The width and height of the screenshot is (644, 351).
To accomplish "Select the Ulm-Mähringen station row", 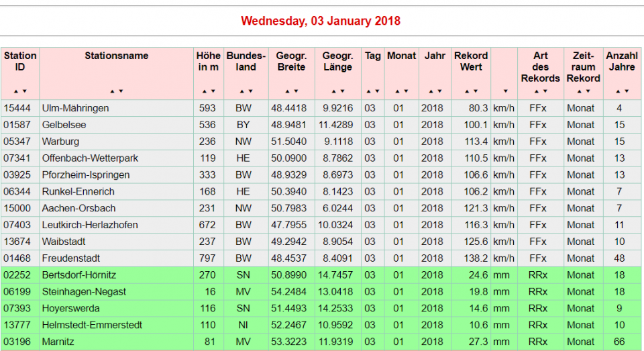I will pos(75,108).
